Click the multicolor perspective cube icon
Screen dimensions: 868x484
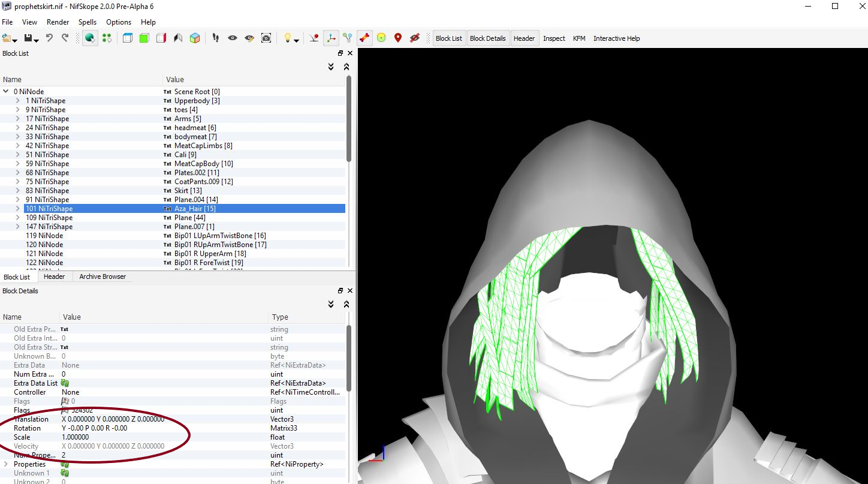click(195, 38)
